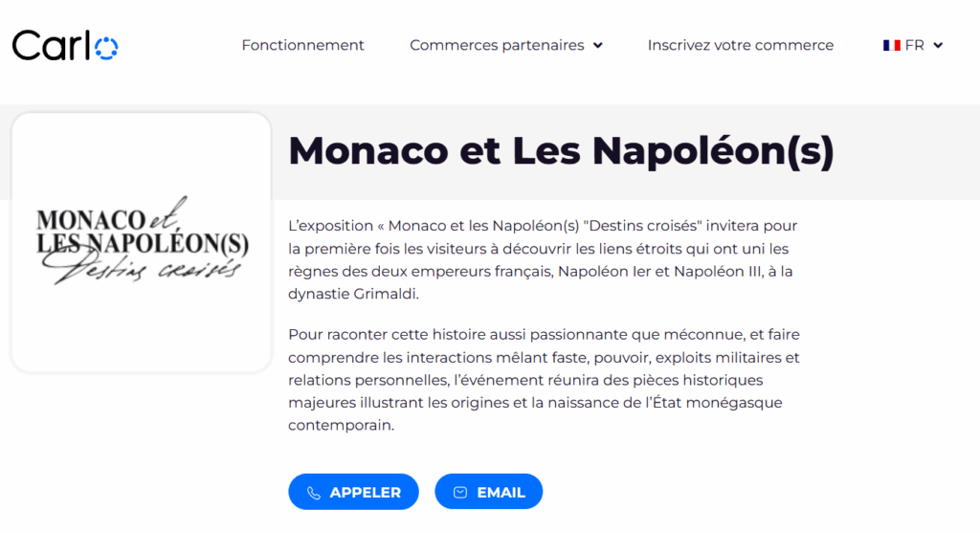The height and width of the screenshot is (533, 980).
Task: Click the Monaco et Les Napoléon(s) logo image
Action: [x=143, y=240]
